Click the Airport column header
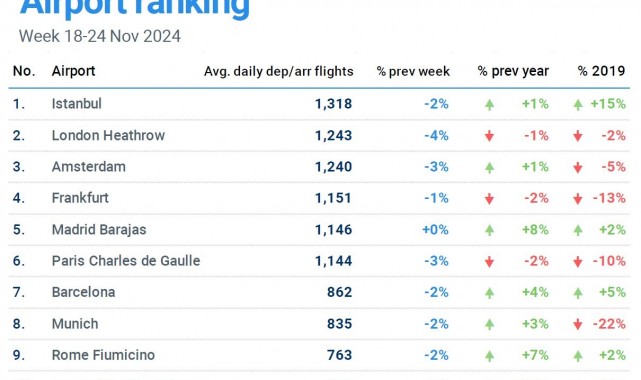Image resolution: width=641 pixels, height=380 pixels. (73, 71)
